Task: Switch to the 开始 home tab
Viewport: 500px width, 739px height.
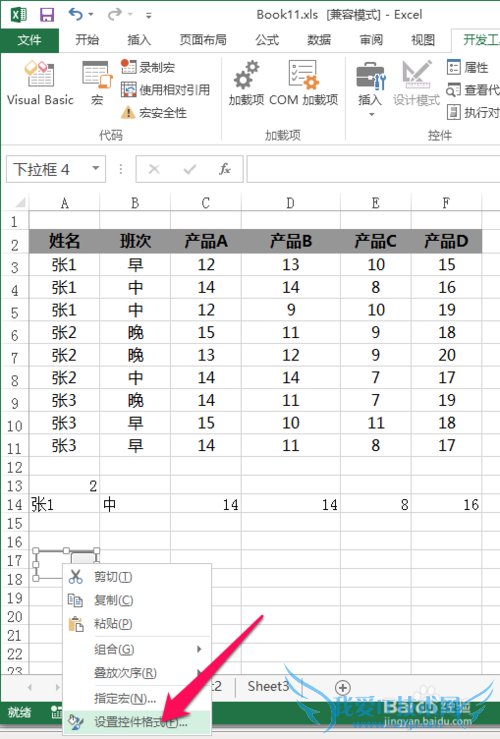Action: (x=87, y=40)
